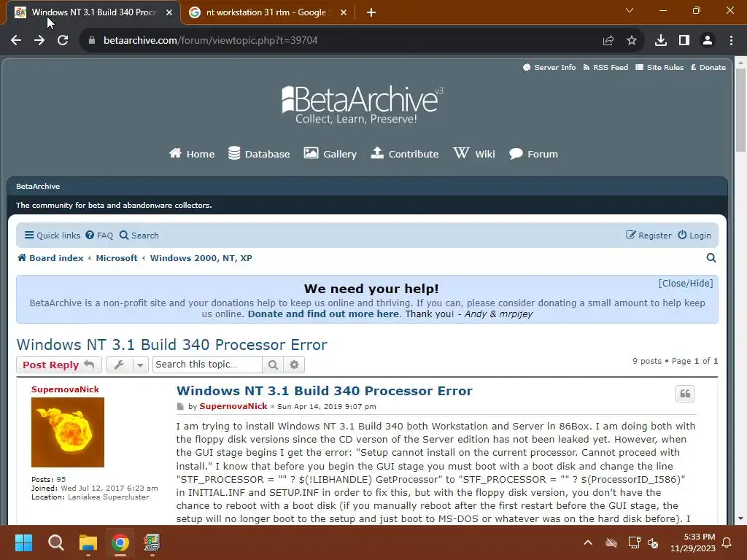Open Site Rules link
The height and width of the screenshot is (560, 747).
pos(659,68)
